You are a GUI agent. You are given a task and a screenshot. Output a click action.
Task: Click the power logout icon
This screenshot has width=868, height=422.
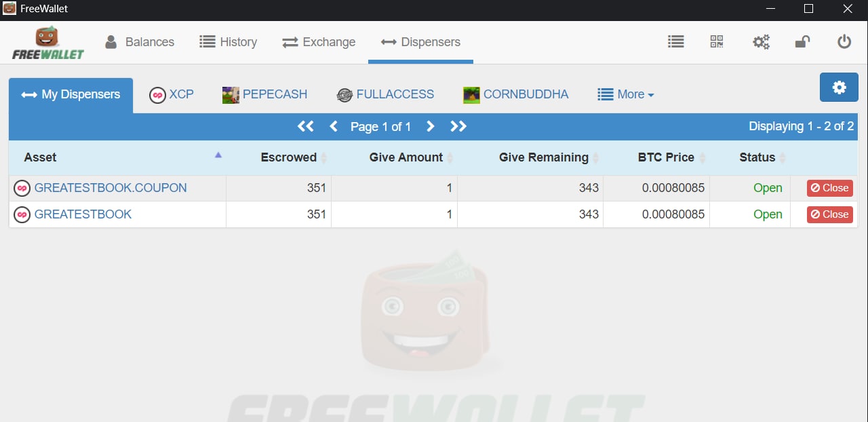tap(844, 42)
